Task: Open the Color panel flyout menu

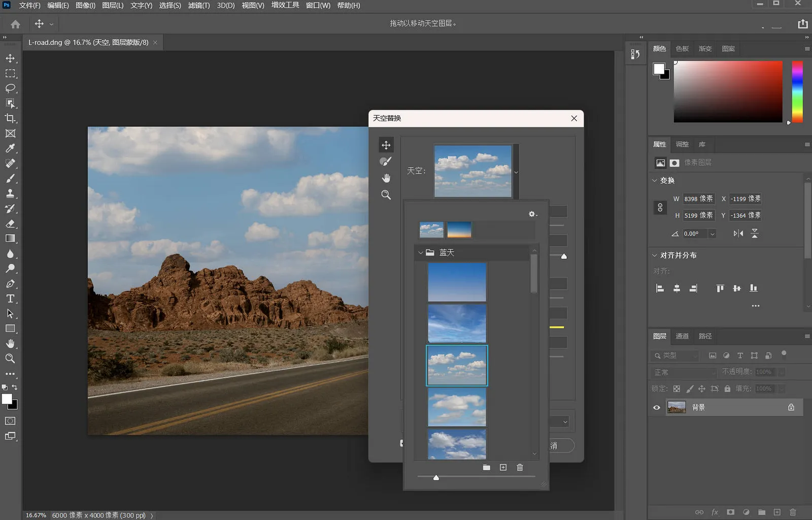Action: (x=807, y=49)
